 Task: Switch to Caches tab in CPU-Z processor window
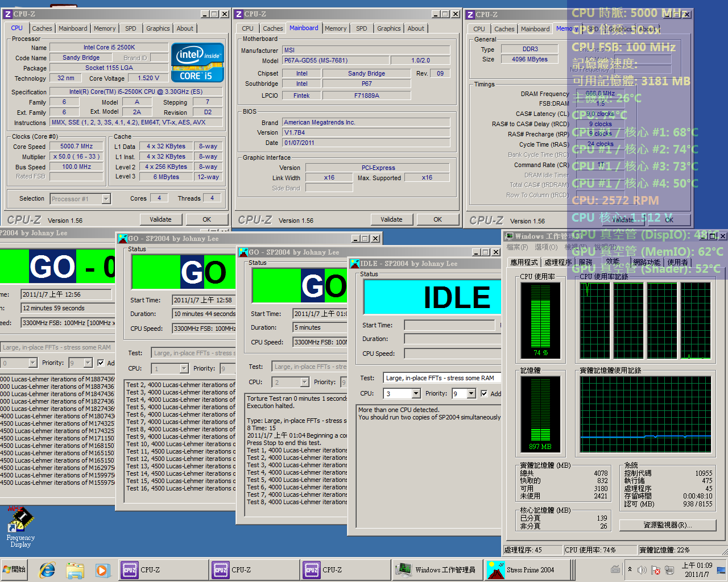42,28
